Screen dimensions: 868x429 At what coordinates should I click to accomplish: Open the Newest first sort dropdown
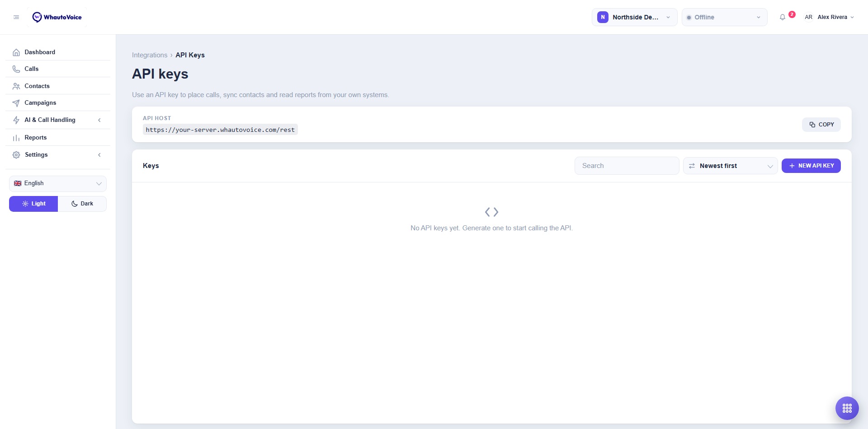(730, 166)
